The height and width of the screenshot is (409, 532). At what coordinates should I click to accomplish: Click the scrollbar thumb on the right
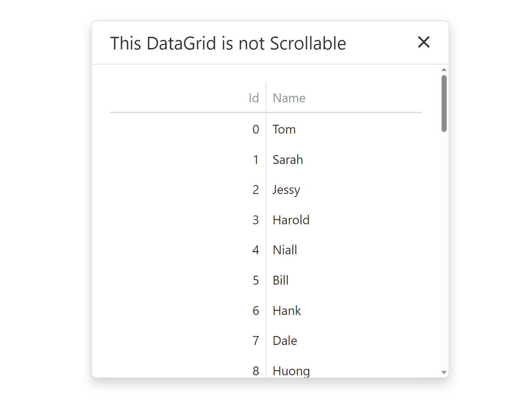[x=444, y=102]
